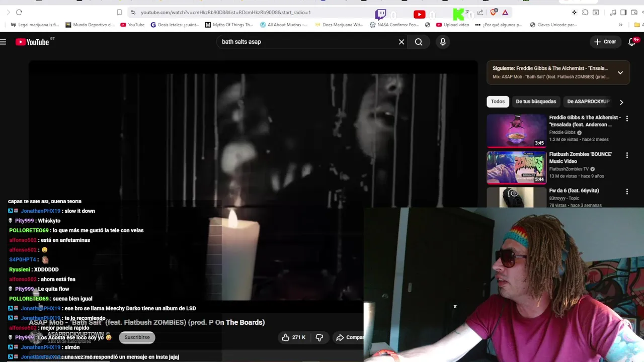The height and width of the screenshot is (362, 644).
Task: Click the Compartir share button
Action: coord(349,337)
